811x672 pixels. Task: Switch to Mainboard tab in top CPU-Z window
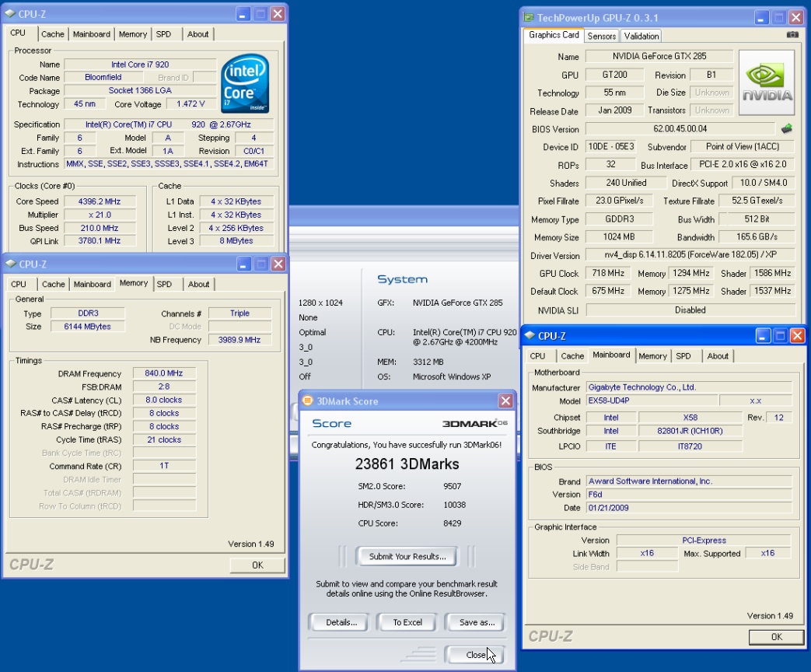pos(92,34)
